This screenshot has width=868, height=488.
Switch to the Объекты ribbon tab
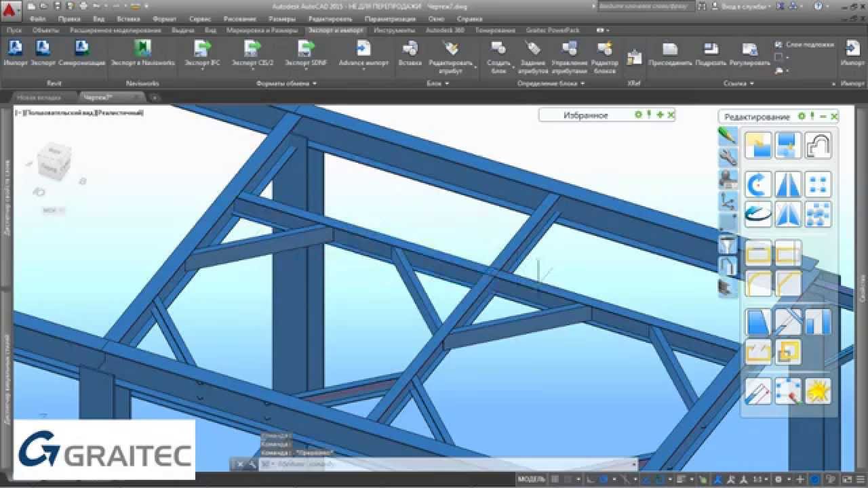pos(45,30)
